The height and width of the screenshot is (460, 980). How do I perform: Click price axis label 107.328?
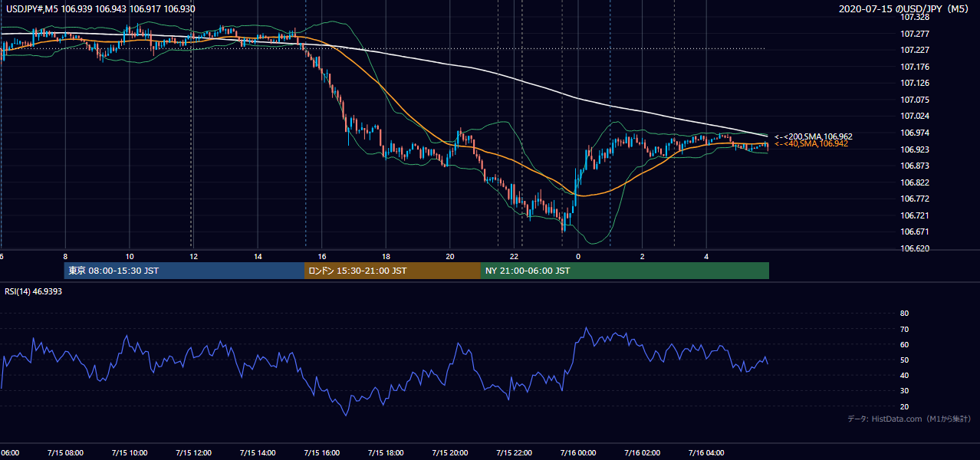[x=915, y=17]
